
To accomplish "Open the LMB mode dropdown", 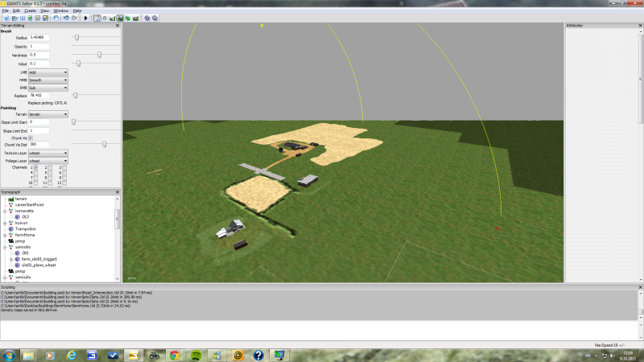I will (48, 72).
